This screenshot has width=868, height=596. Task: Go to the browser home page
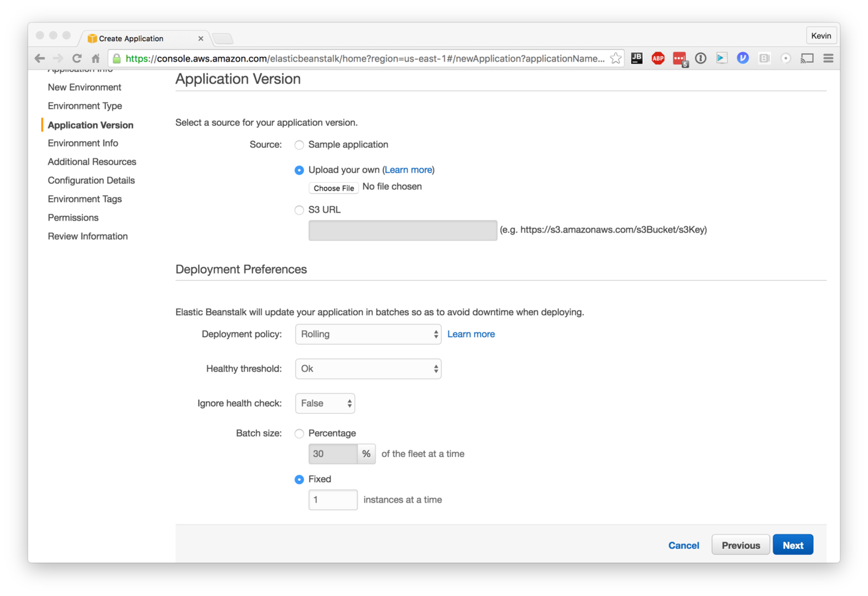[95, 58]
